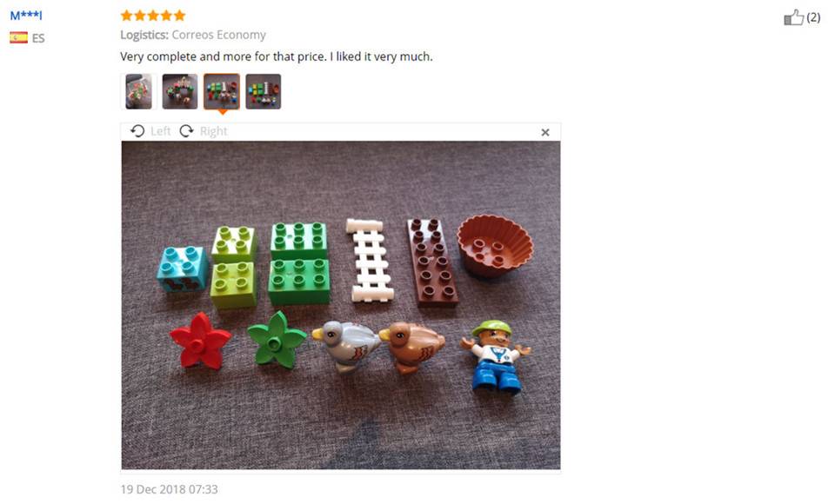Click the helpful count (2)

point(813,17)
